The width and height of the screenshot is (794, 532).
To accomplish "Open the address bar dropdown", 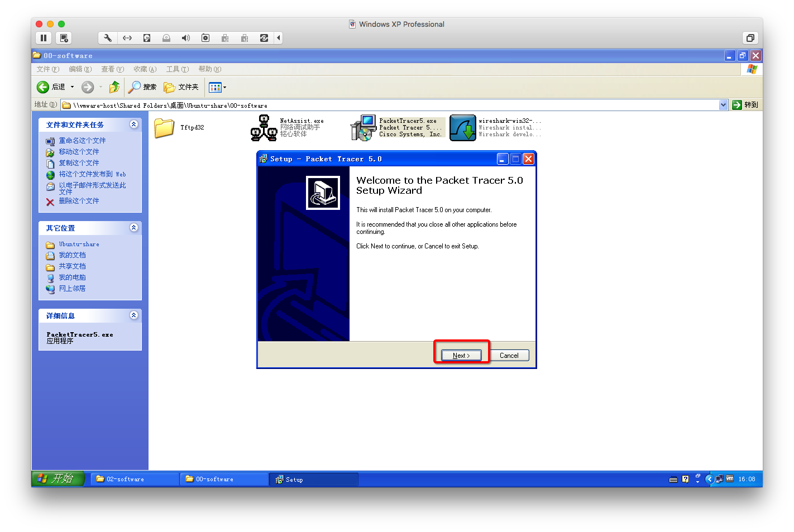I will coord(723,105).
